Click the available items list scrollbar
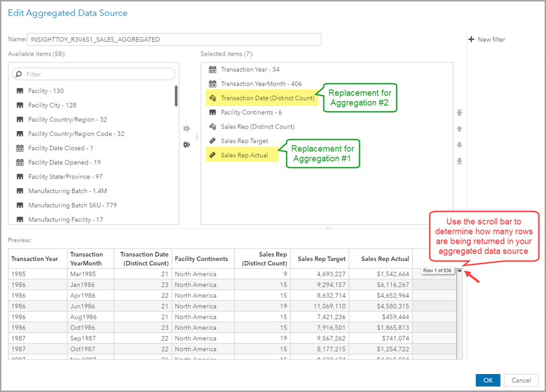 click(176, 96)
